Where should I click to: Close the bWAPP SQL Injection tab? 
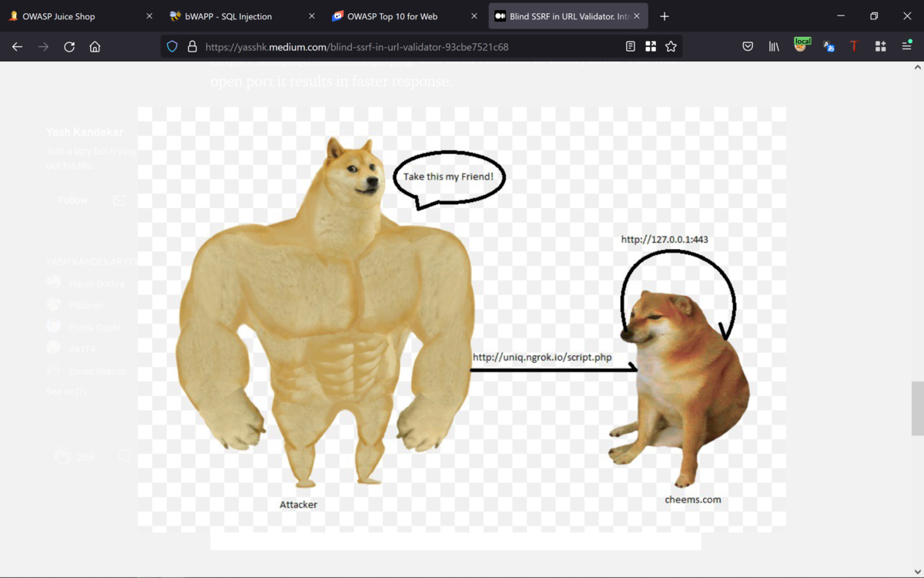tap(312, 16)
